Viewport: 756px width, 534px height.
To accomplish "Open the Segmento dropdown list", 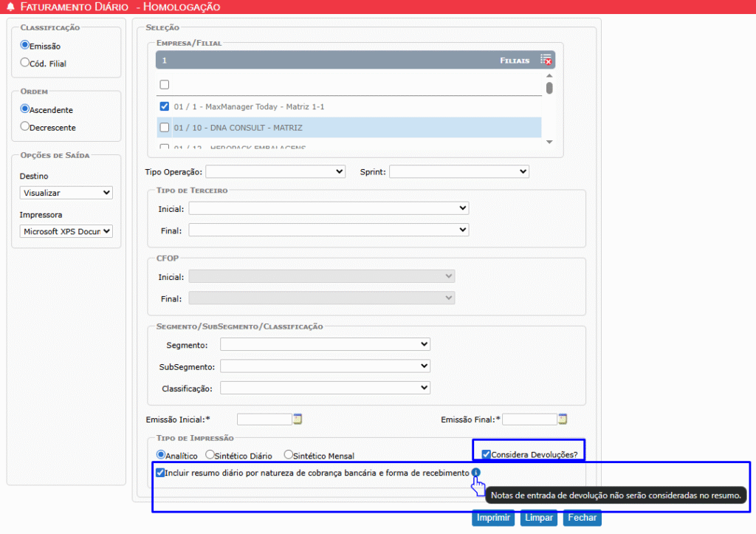I will click(325, 344).
